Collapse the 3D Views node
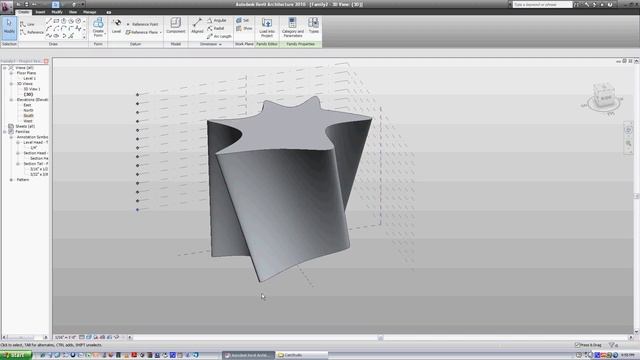The height and width of the screenshot is (360, 640). tap(11, 84)
